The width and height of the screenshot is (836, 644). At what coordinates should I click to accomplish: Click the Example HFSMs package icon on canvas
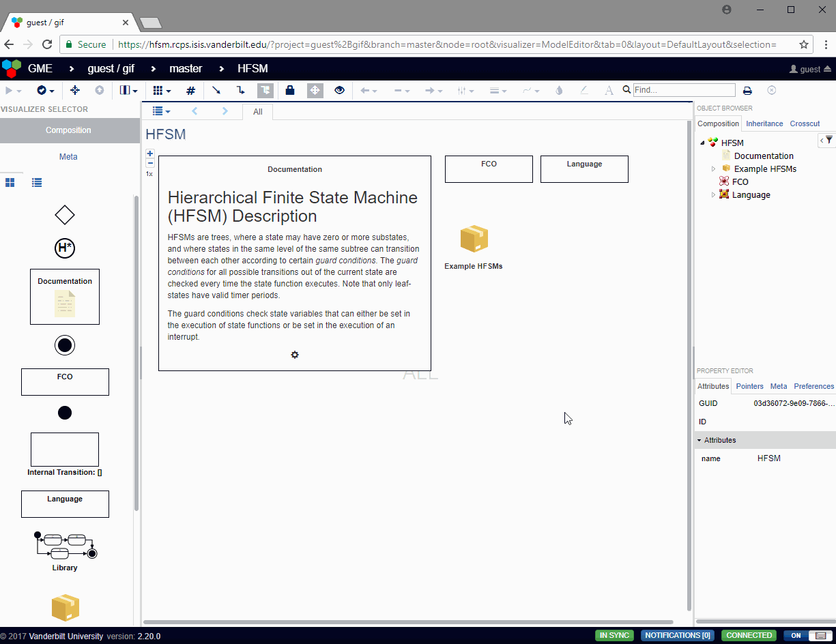click(474, 239)
